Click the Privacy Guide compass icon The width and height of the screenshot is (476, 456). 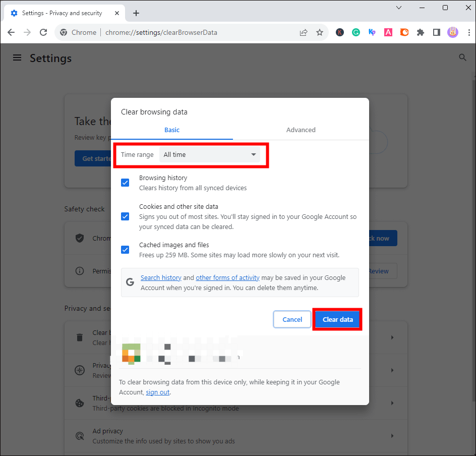[80, 370]
